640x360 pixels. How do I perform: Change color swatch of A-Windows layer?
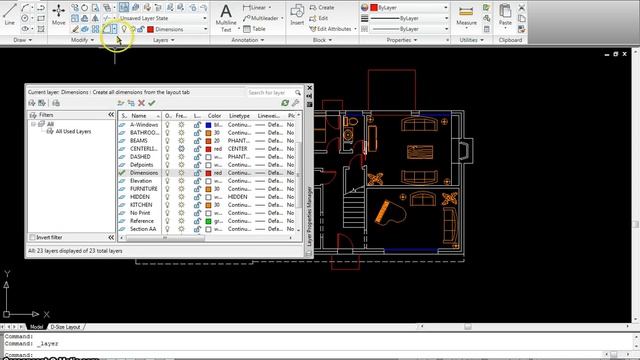pyautogui.click(x=208, y=125)
